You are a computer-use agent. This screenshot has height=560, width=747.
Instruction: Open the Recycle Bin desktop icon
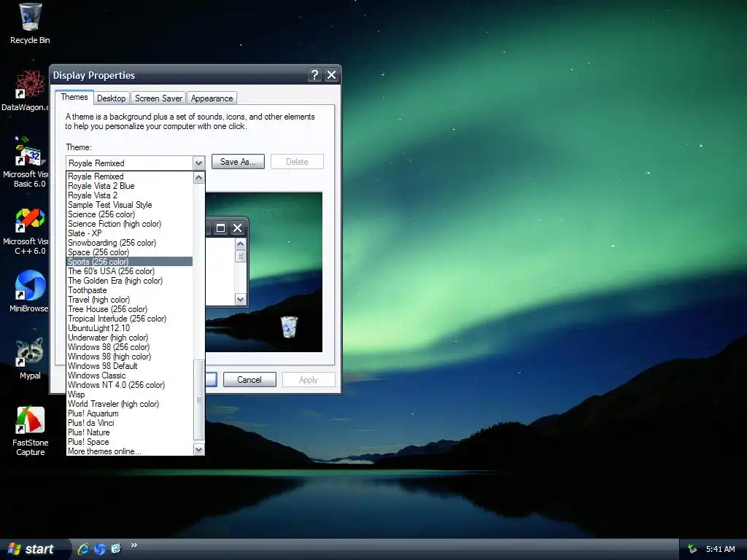pos(30,24)
